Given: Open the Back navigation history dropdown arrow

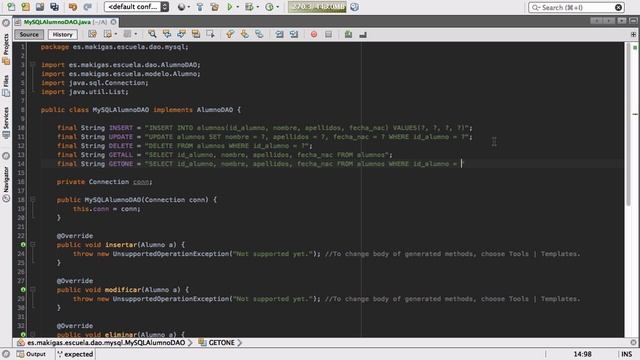Looking at the screenshot, I should [x=116, y=34].
